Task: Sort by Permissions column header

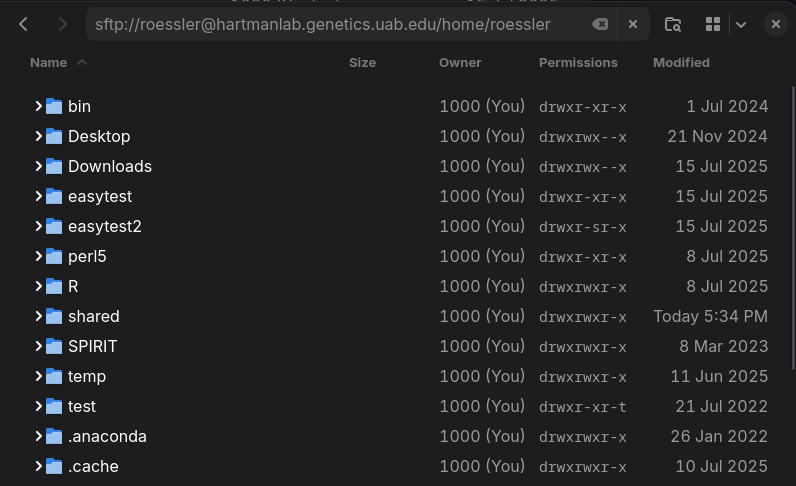Action: (x=578, y=62)
